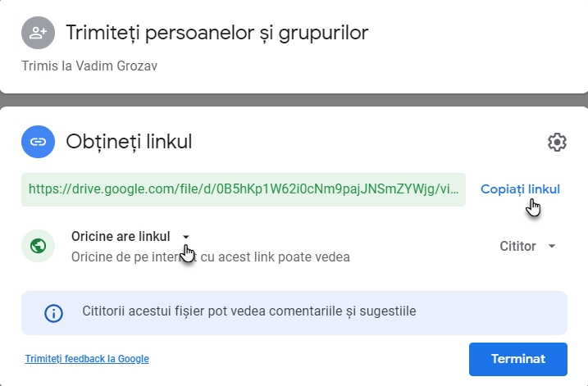The height and width of the screenshot is (386, 588).
Task: Expand the 'Oricine are linkul' dropdown arrow
Action: coord(185,237)
